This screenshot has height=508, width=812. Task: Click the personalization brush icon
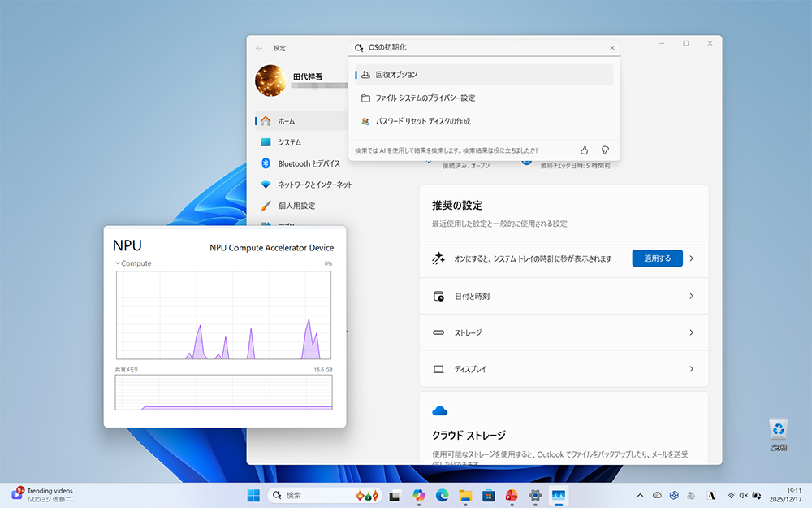266,206
